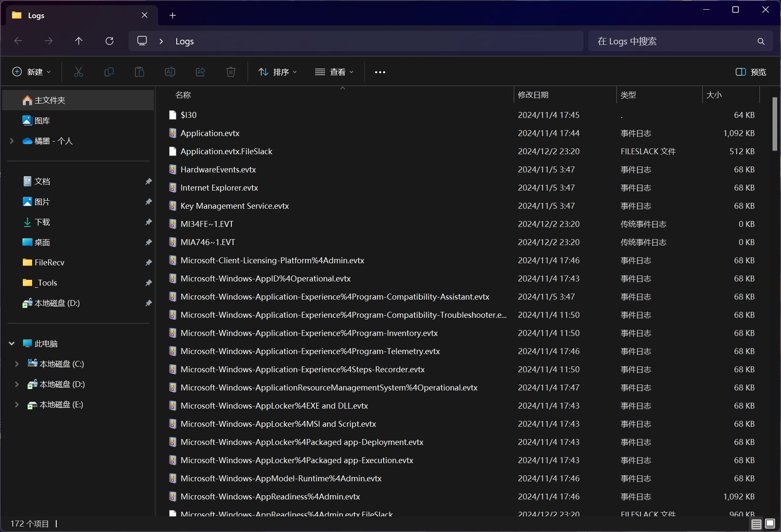Expand 本地磁盘 (C:) in the tree
The height and width of the screenshot is (532, 781).
(x=17, y=364)
